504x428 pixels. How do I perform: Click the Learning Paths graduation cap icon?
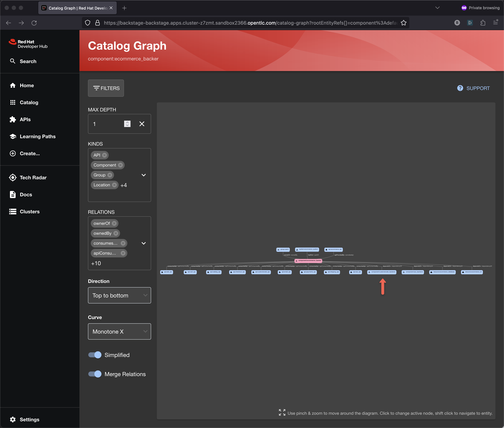pyautogui.click(x=13, y=136)
